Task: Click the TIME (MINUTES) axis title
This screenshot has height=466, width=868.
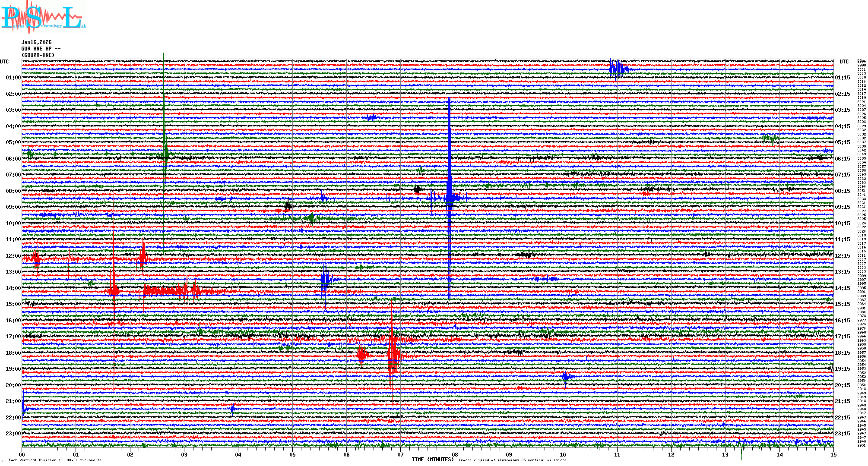Action: 432,460
